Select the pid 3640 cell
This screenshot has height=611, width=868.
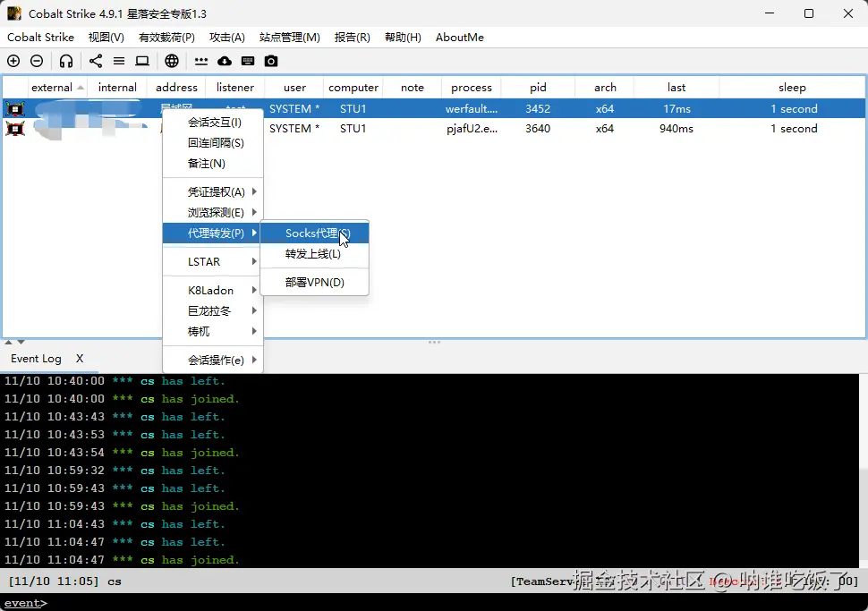538,129
